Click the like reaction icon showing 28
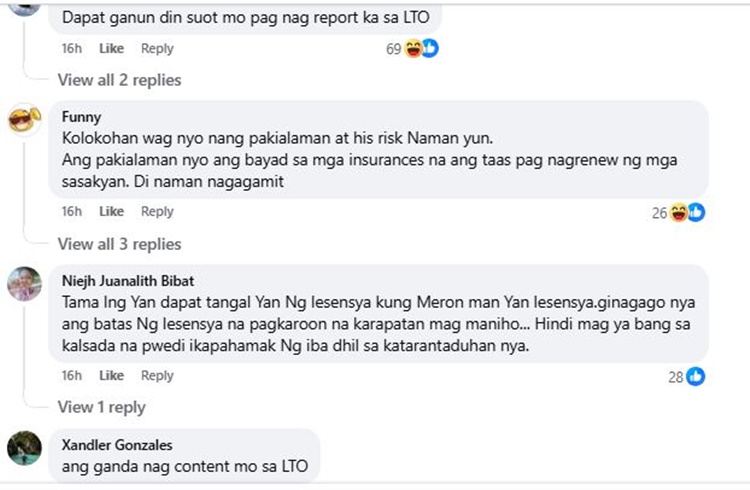 pyautogui.click(x=695, y=376)
